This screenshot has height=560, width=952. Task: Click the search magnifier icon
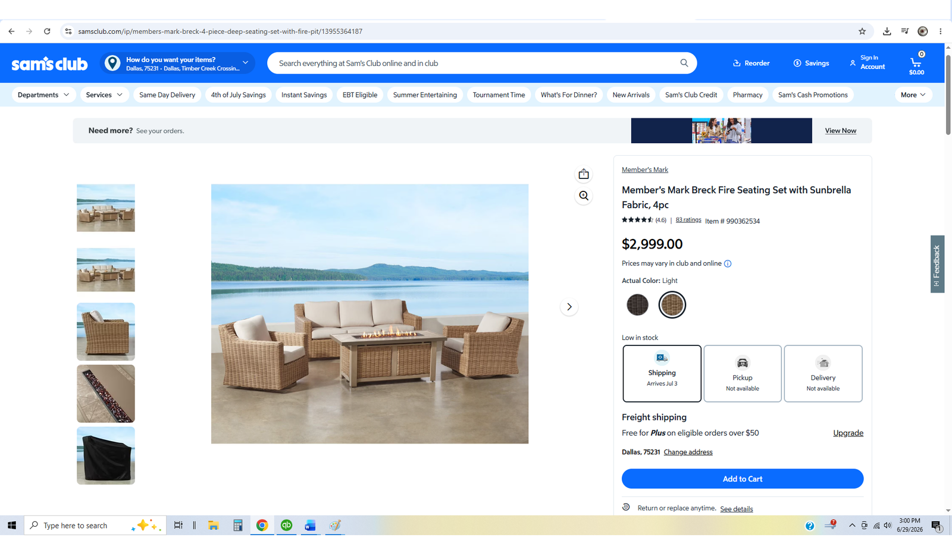pos(684,63)
